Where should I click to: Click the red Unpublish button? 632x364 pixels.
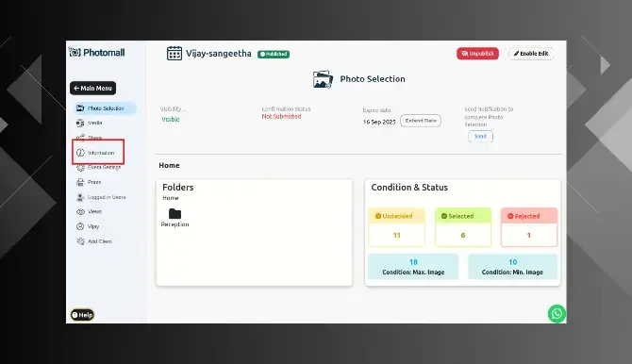pyautogui.click(x=477, y=54)
